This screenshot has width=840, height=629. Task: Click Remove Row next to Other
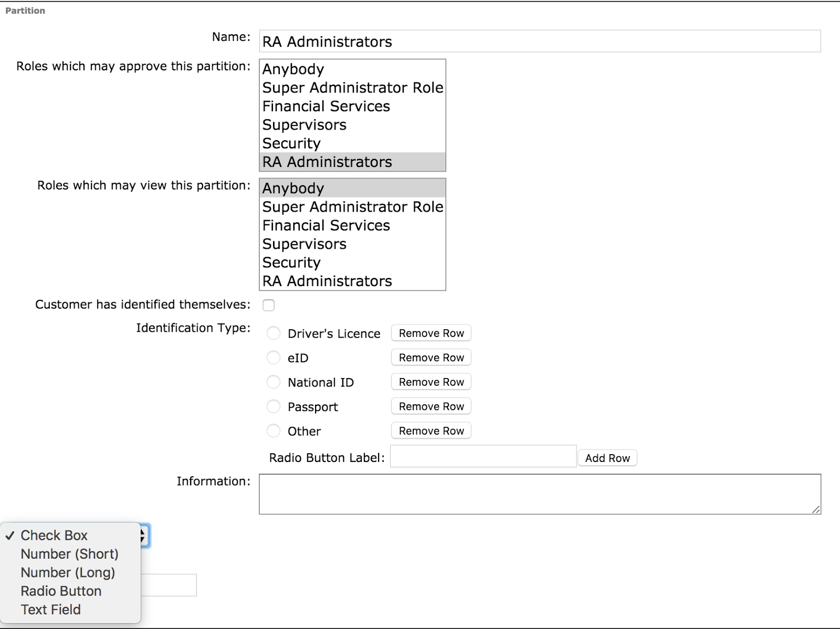point(431,431)
